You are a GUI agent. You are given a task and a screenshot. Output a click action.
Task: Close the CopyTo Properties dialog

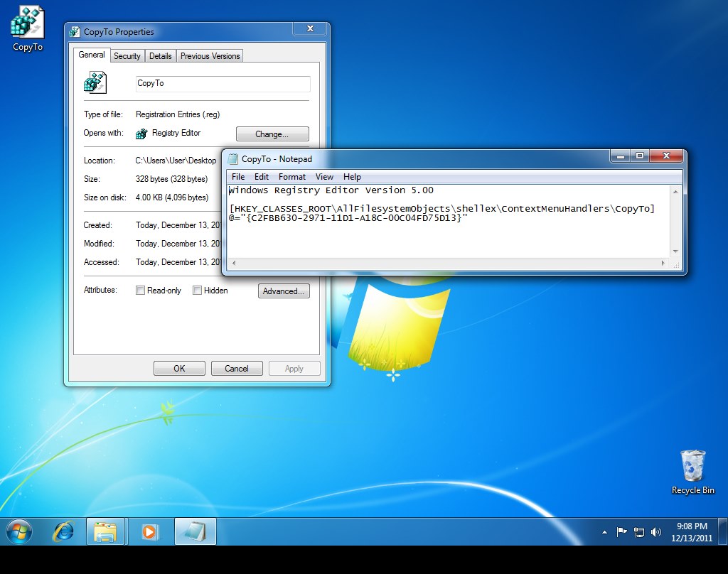pyautogui.click(x=310, y=28)
